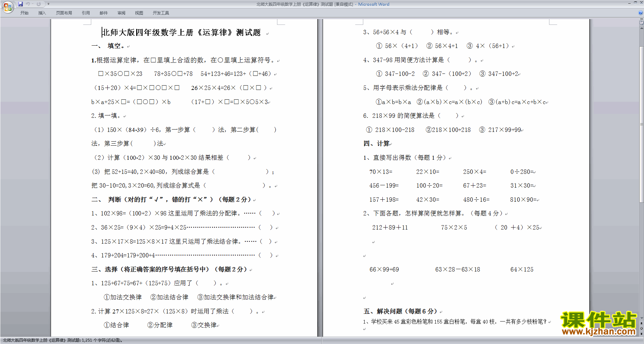This screenshot has width=644, height=344.
Task: Click the line starting 1.根据运算定律
Action: tap(183, 60)
